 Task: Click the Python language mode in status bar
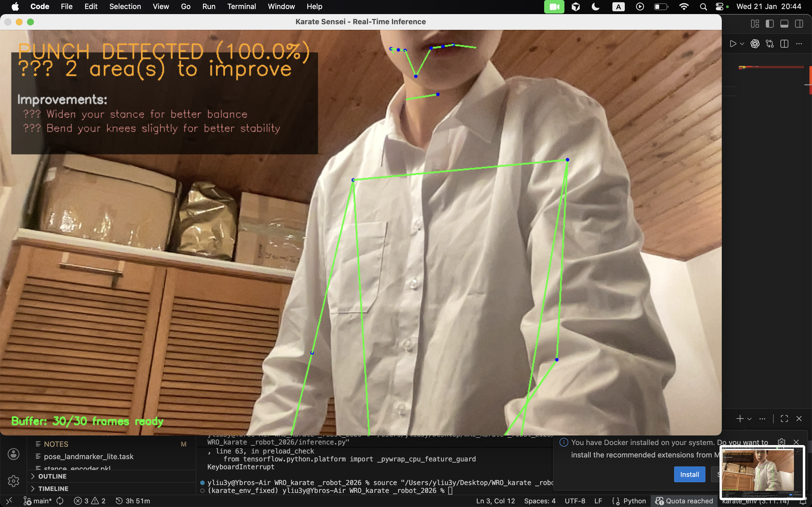click(x=634, y=501)
